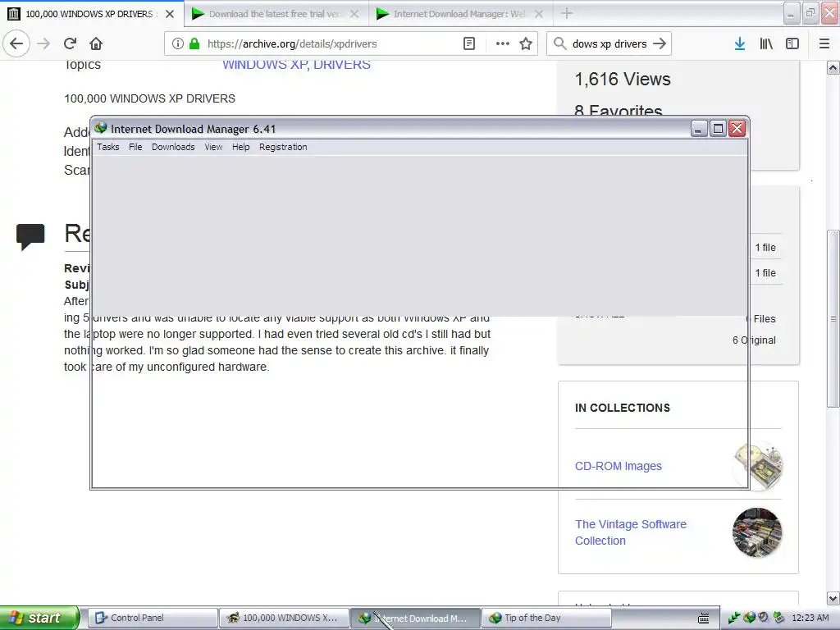Click the search magnifier icon
The image size is (840, 630).
point(559,43)
